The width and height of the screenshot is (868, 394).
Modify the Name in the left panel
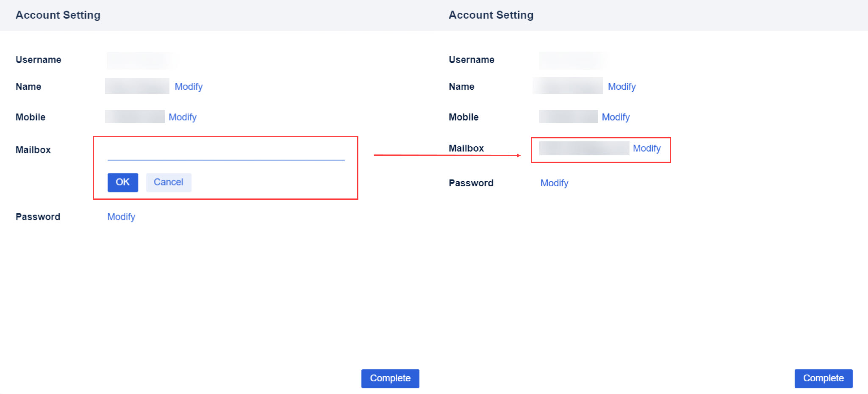pyautogui.click(x=189, y=86)
